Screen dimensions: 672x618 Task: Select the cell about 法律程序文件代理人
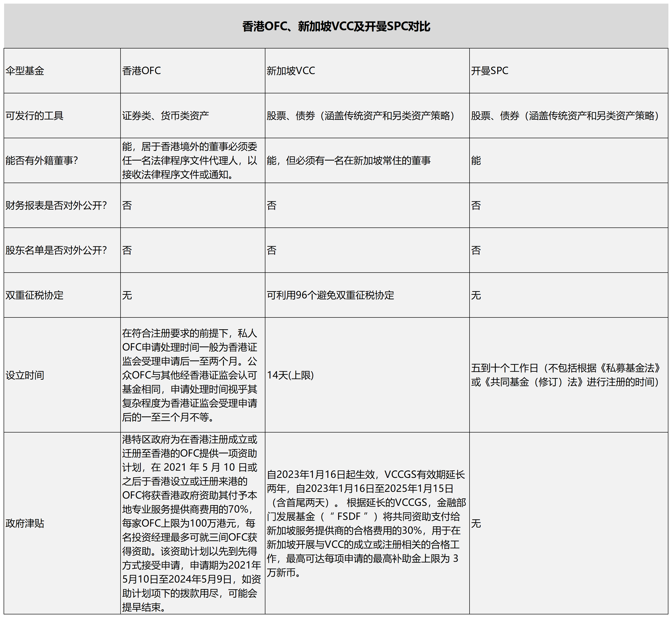click(193, 160)
